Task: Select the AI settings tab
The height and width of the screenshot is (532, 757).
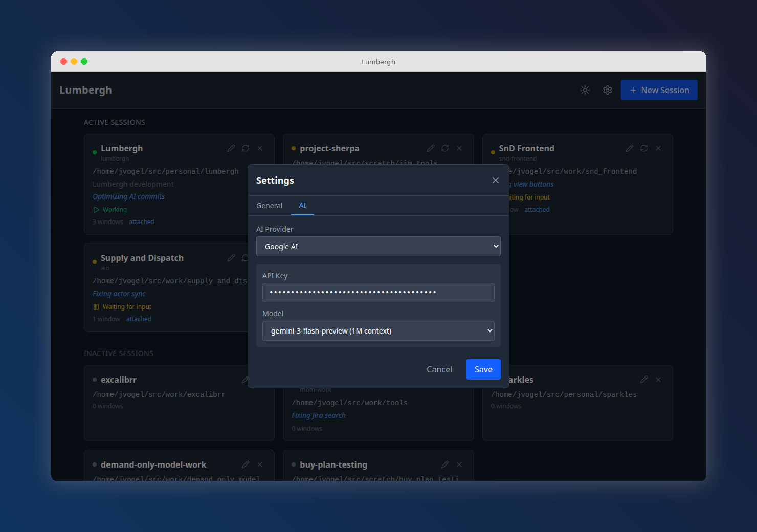Action: (x=302, y=205)
